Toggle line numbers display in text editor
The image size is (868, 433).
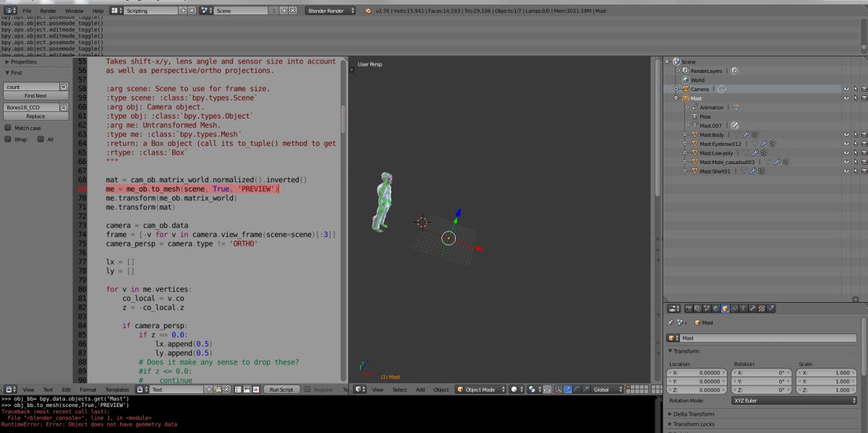pyautogui.click(x=237, y=389)
